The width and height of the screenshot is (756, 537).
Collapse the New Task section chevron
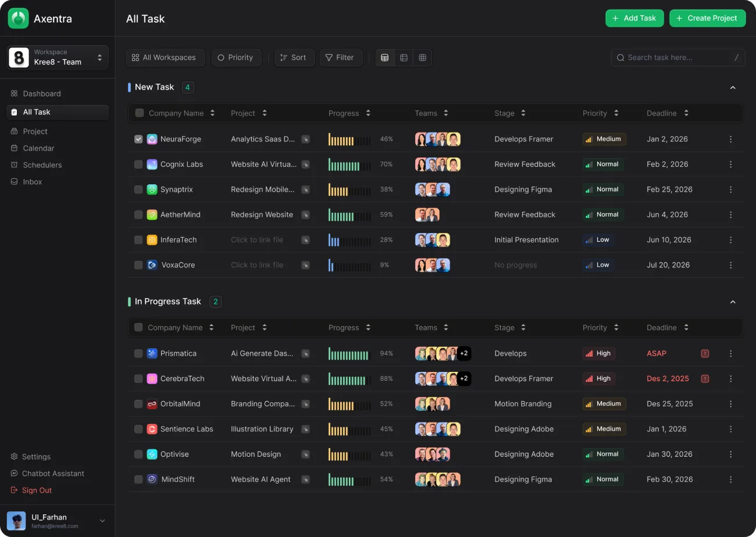(733, 88)
